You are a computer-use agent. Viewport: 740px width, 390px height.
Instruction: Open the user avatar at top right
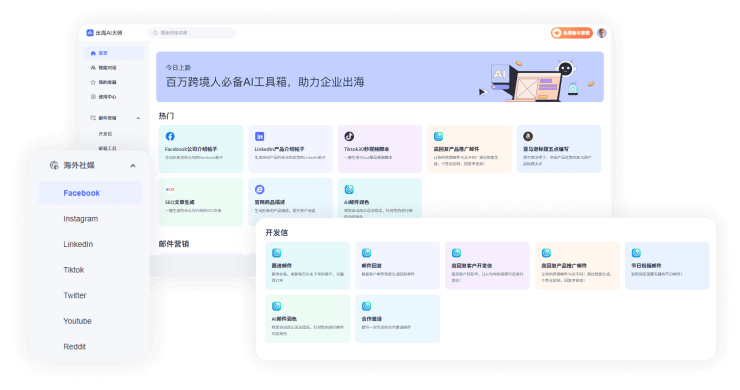click(x=602, y=33)
